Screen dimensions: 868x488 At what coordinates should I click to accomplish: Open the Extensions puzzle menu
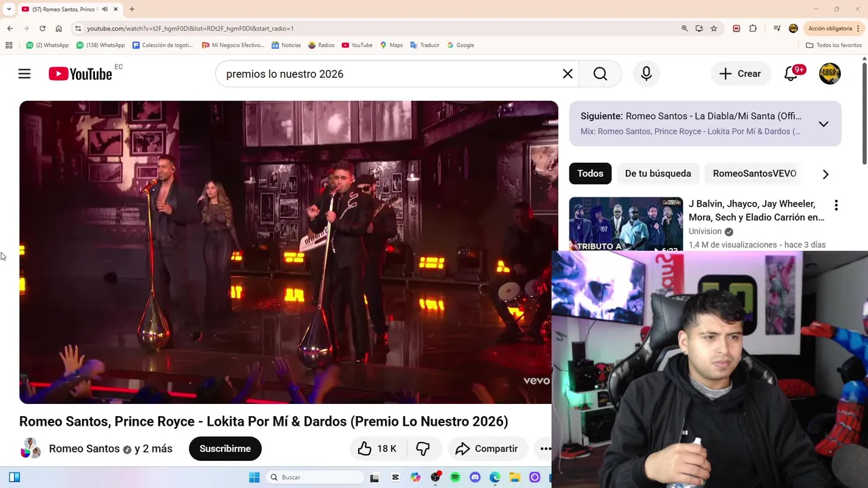(x=753, y=28)
